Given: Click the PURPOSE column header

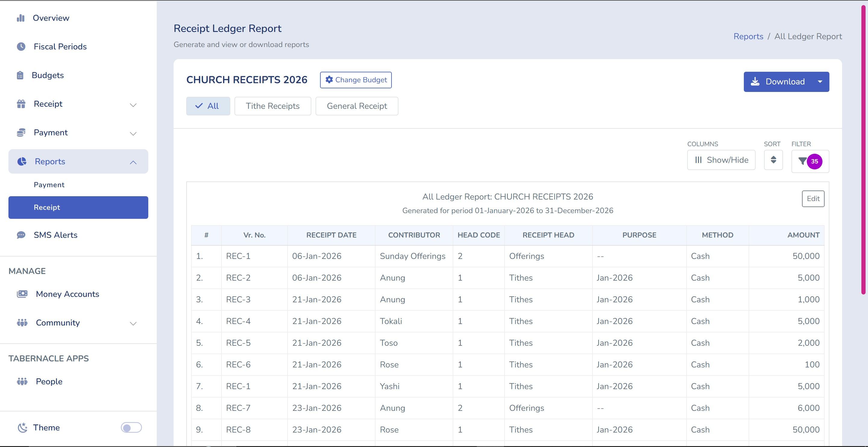Looking at the screenshot, I should [639, 235].
